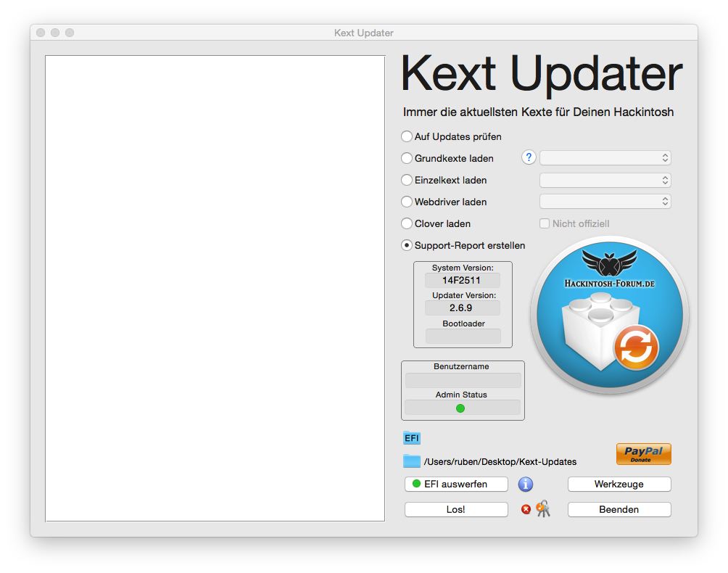
Task: Click the blue help question mark icon
Action: point(529,158)
